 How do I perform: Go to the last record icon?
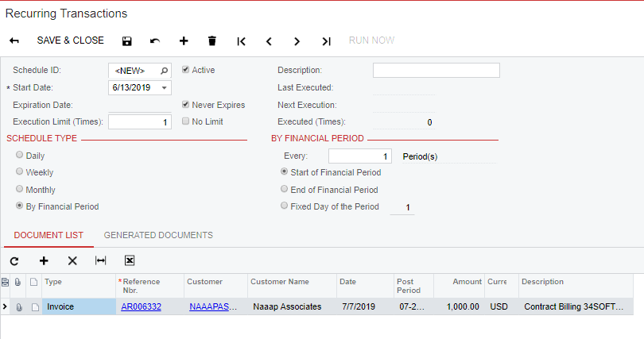pos(326,41)
